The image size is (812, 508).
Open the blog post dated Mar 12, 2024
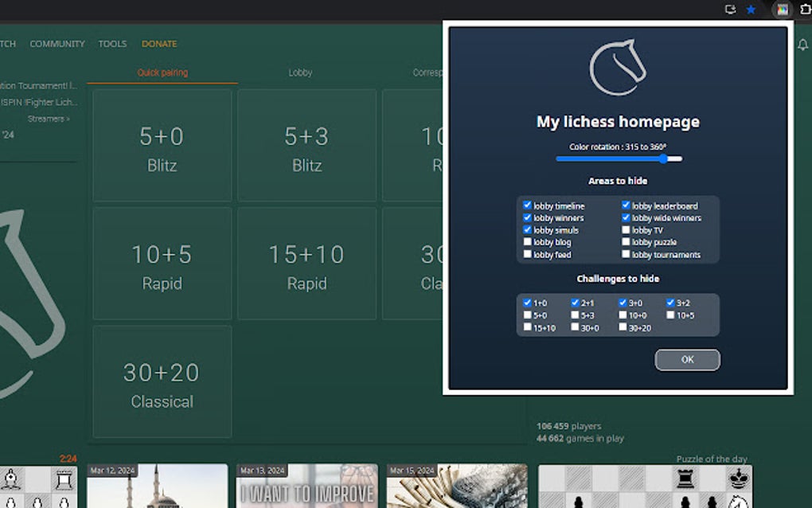pyautogui.click(x=158, y=486)
